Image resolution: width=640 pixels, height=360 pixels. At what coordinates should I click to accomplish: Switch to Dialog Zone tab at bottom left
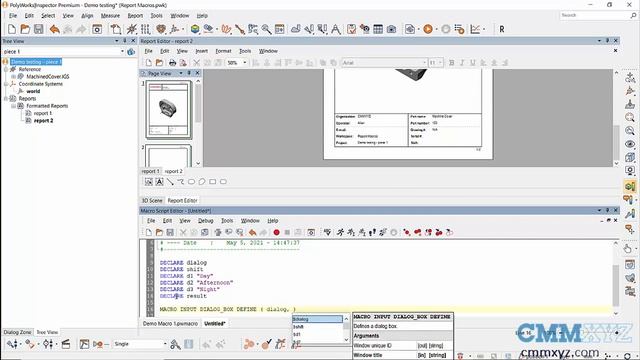17,332
